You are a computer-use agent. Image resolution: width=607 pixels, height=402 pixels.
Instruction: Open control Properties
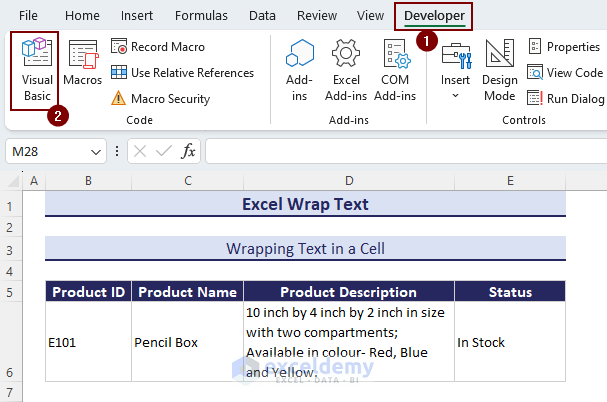pos(564,47)
